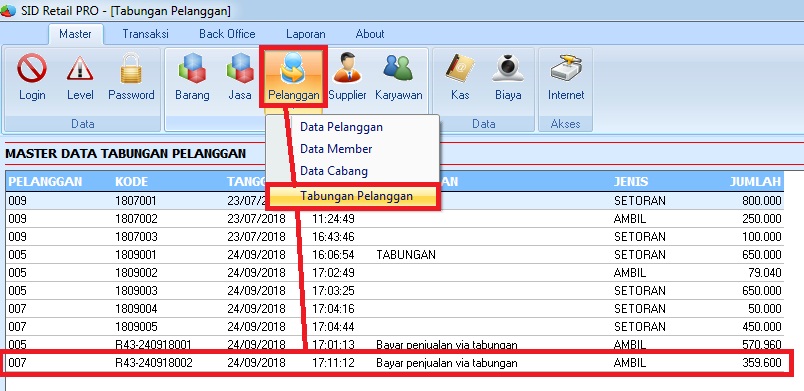
Task: Switch to the Transaksi tab
Action: tap(145, 34)
